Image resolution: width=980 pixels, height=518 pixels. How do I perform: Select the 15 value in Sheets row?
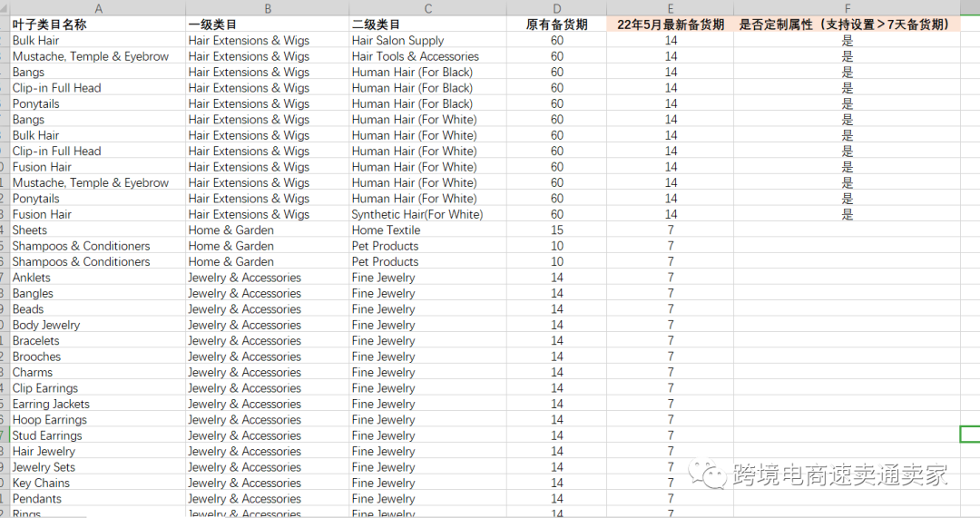(557, 230)
